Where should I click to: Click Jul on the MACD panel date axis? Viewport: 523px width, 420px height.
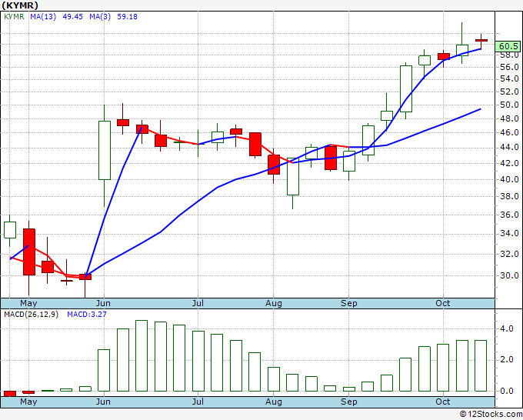[x=198, y=402]
